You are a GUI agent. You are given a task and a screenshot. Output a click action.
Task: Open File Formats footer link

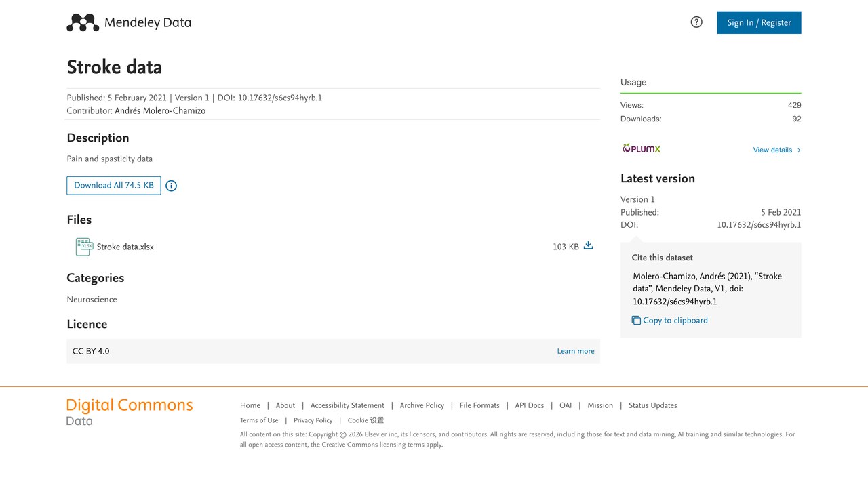pyautogui.click(x=479, y=405)
